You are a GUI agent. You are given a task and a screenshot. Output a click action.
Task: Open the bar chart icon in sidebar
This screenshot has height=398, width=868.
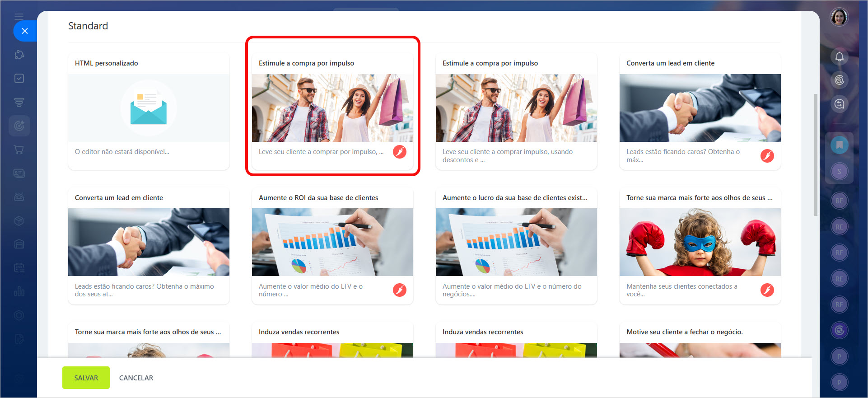(19, 291)
